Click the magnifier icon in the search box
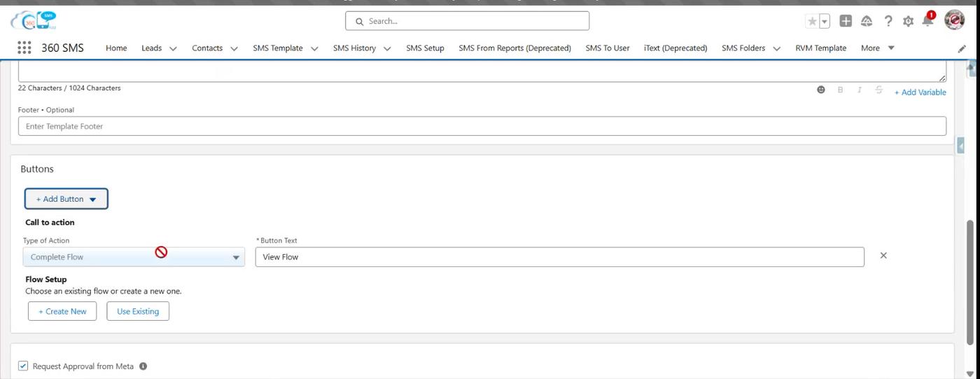The height and width of the screenshot is (379, 980). pos(360,22)
